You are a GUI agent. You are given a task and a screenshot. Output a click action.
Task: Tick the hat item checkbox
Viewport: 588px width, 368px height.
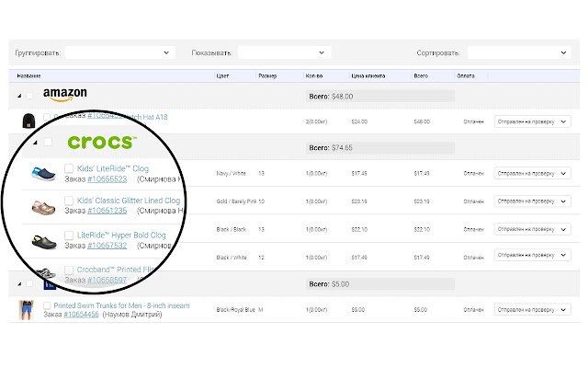[47, 117]
